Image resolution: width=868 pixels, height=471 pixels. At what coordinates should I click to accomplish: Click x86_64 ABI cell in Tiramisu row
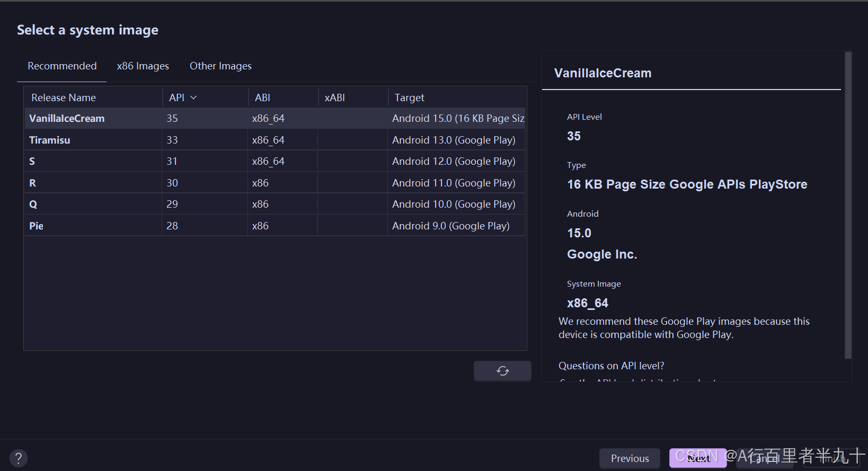pos(282,140)
